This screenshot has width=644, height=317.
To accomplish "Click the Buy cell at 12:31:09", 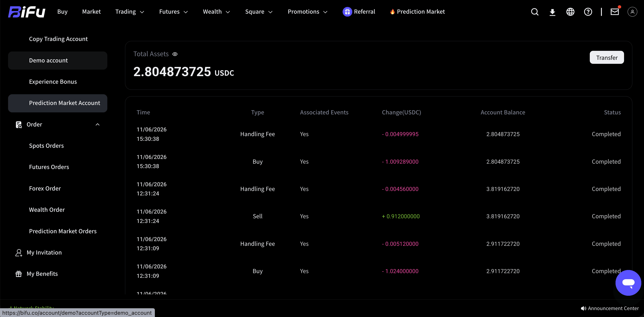I will (x=257, y=271).
